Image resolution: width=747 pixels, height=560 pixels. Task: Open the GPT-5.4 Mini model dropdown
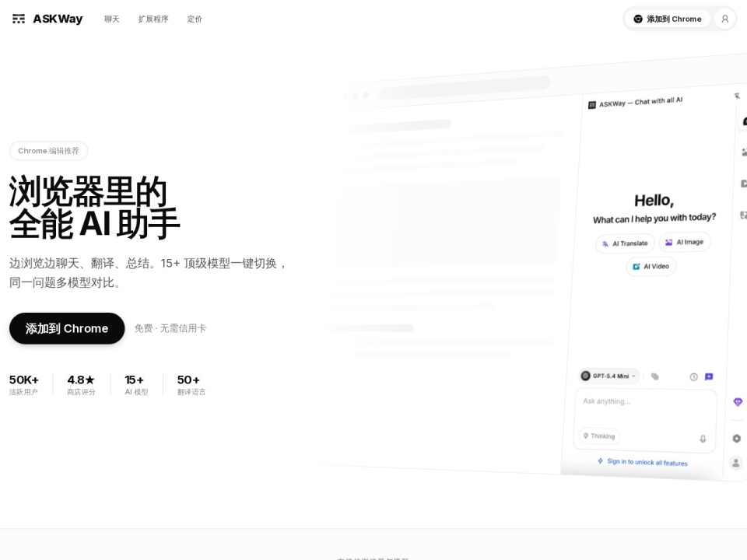[x=608, y=376]
